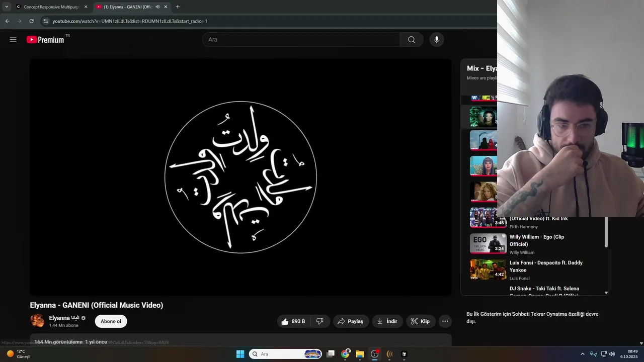Open Elyanna channel avatar

pos(37,321)
